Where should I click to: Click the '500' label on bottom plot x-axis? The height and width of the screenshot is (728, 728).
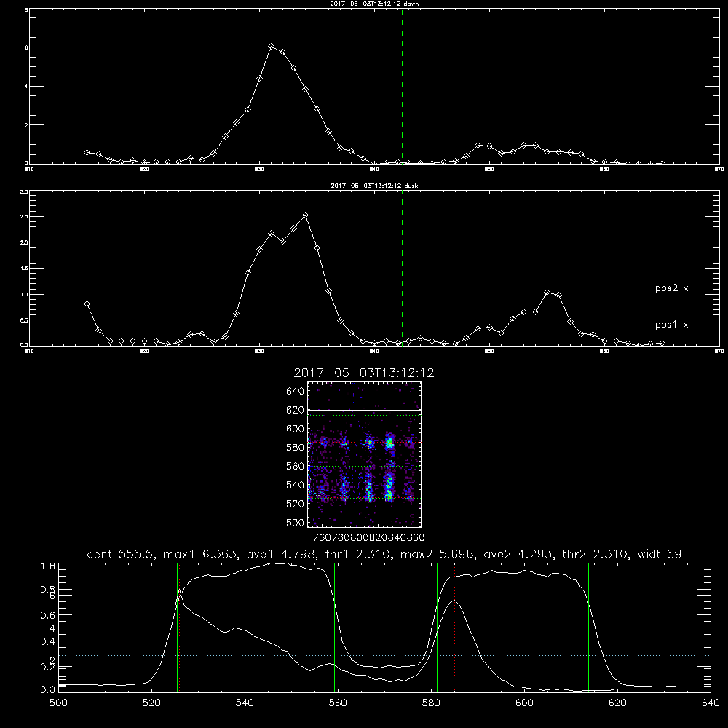pos(58,703)
